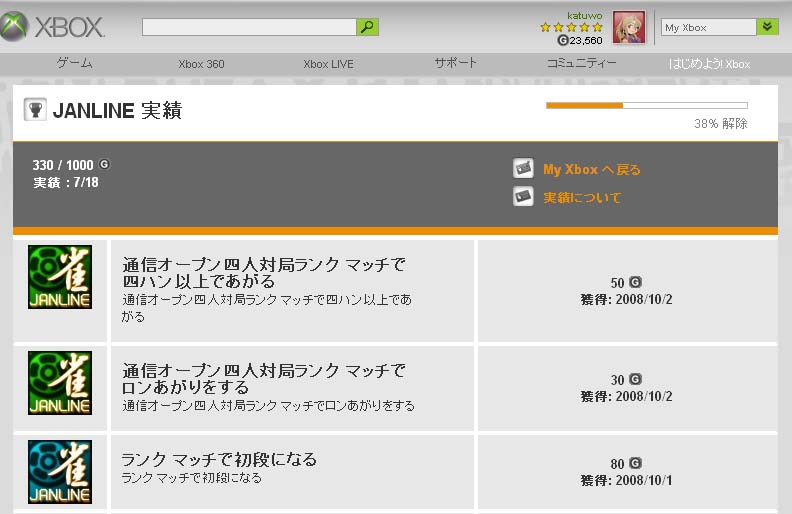Follow the 実績について link
The width and height of the screenshot is (792, 514).
[x=582, y=197]
